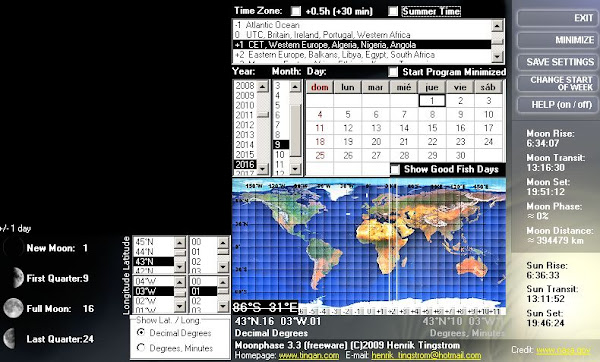Click the time zone list's down arrow

pos(497,57)
